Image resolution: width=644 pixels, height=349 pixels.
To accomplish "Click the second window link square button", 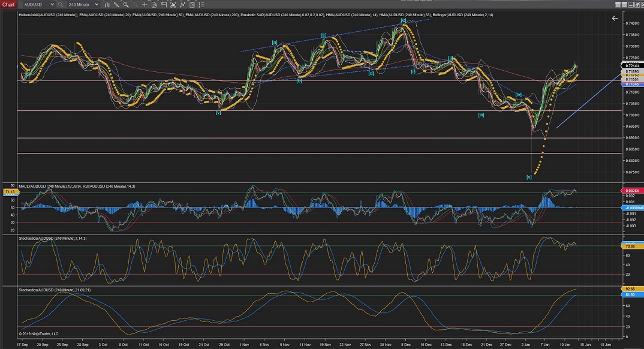I will 624,5.
